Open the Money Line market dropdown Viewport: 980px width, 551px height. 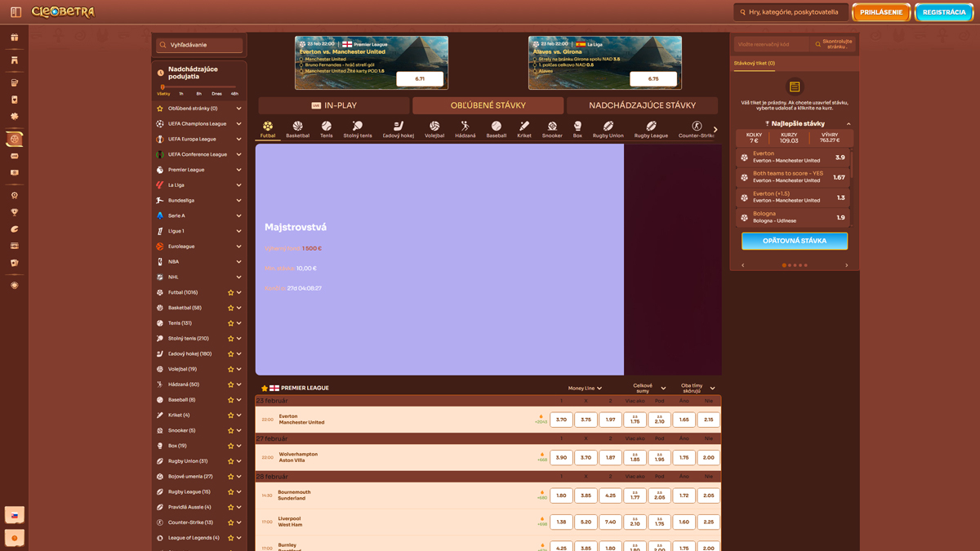(x=585, y=388)
